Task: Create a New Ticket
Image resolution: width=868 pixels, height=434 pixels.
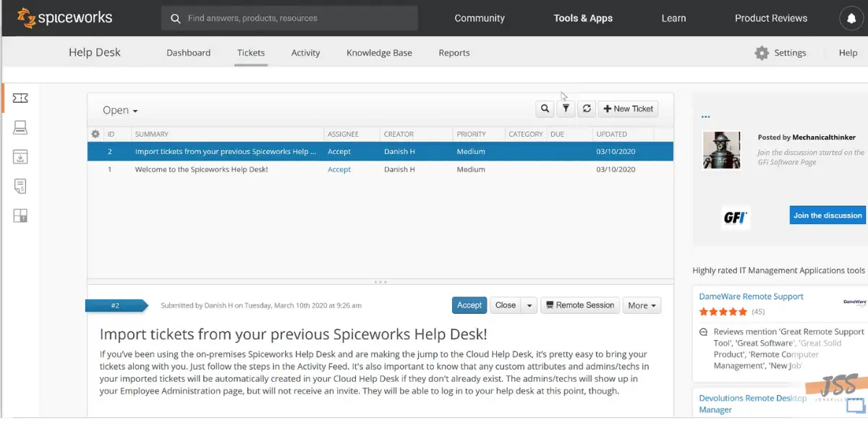Action: (628, 109)
